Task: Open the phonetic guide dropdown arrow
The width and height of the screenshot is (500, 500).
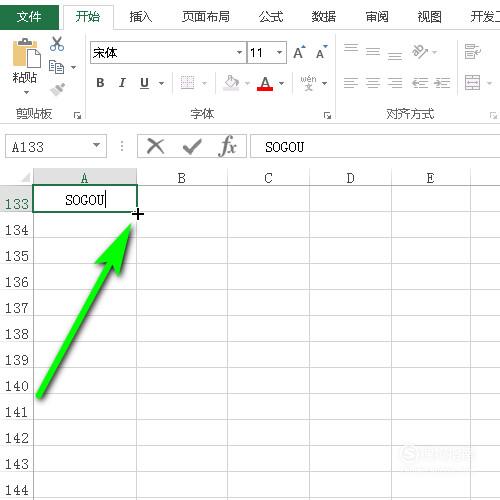Action: [324, 83]
